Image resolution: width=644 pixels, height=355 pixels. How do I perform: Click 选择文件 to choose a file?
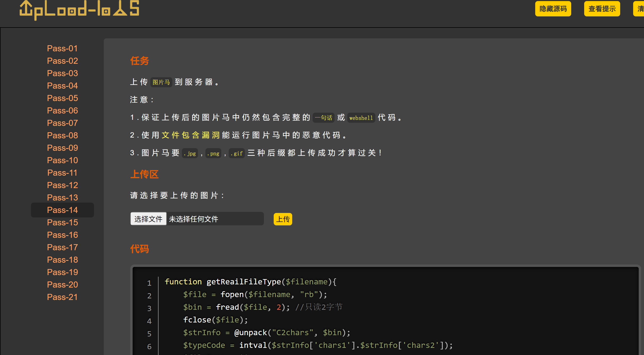click(148, 219)
